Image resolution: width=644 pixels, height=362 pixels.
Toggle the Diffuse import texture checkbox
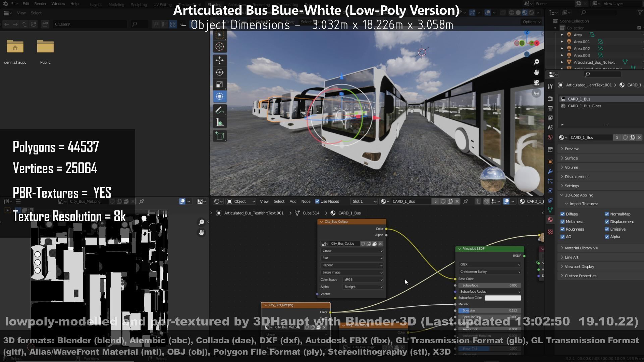tap(562, 214)
